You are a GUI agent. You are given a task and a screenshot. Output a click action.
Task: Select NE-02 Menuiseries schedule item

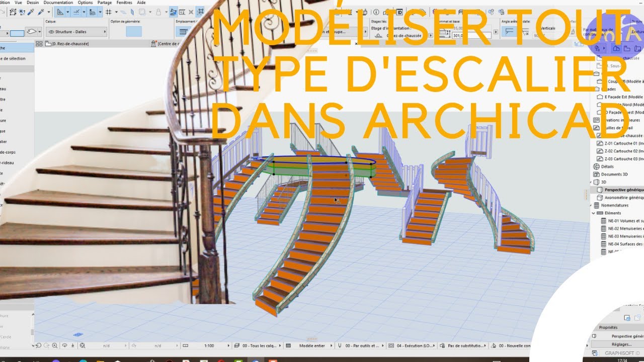(622, 229)
